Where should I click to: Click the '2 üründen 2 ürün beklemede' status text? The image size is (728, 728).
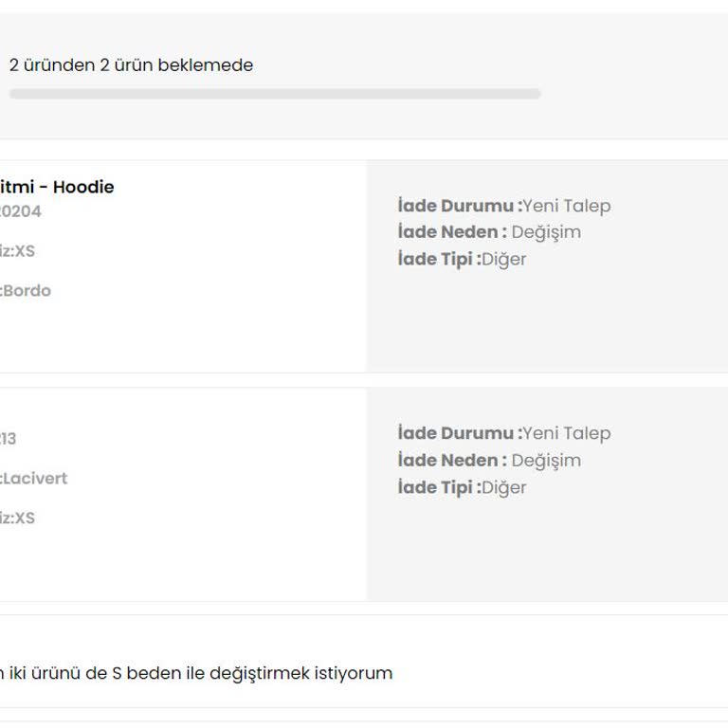click(131, 65)
